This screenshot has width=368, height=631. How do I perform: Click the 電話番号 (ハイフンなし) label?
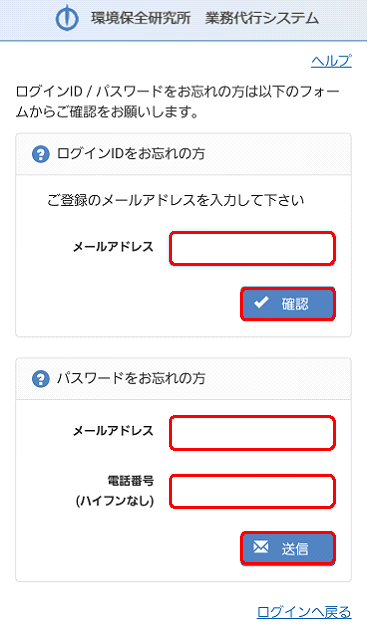[115, 491]
